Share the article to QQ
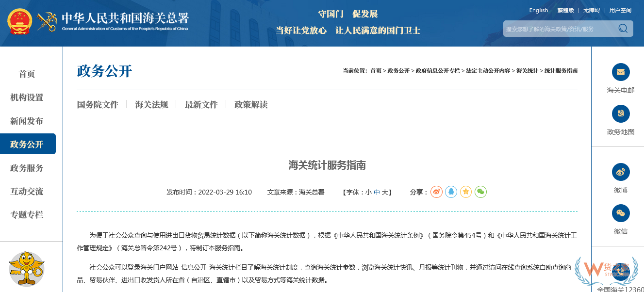644x292 pixels. pyautogui.click(x=451, y=192)
